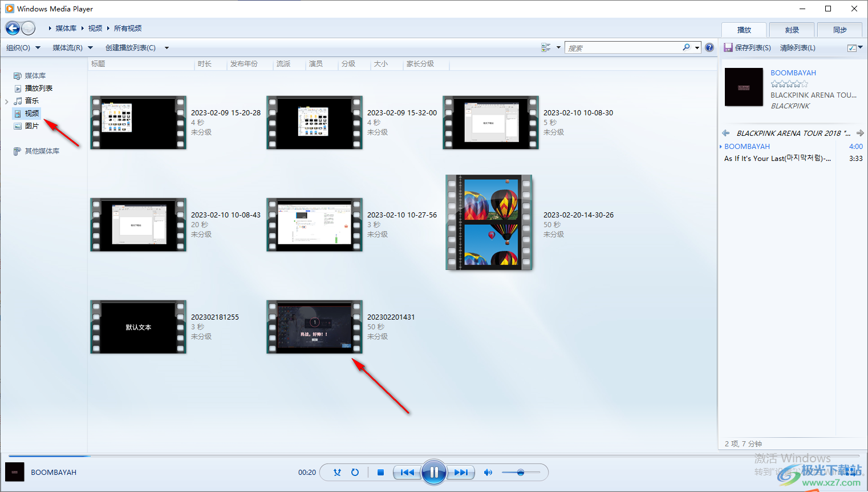Adjust the volume slider
Viewport: 868px width, 492px height.
tap(521, 473)
